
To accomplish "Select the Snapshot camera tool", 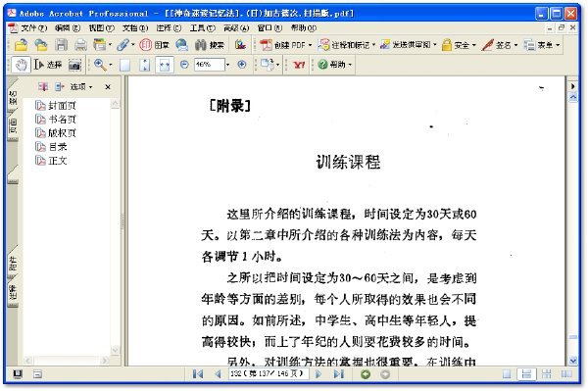I will click(x=74, y=65).
